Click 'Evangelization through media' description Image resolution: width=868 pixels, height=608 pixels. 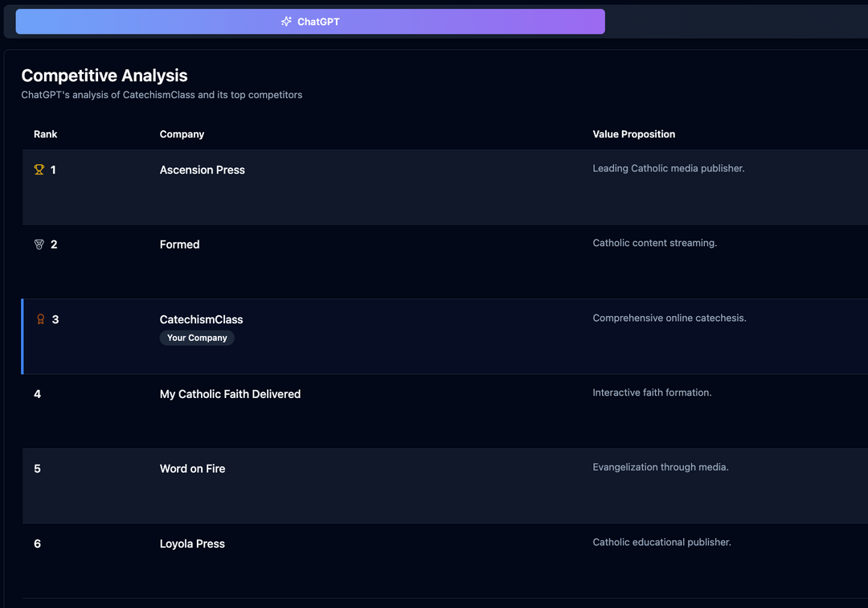[x=660, y=467]
